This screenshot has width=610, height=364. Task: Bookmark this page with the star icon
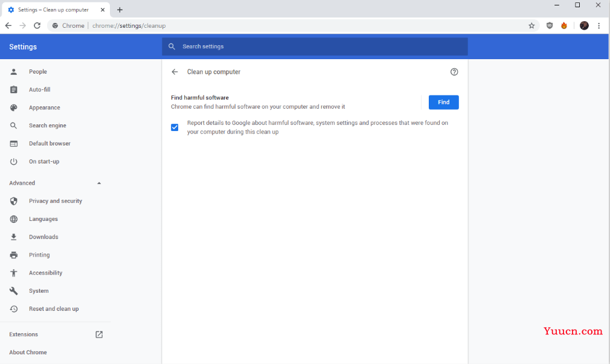tap(531, 26)
